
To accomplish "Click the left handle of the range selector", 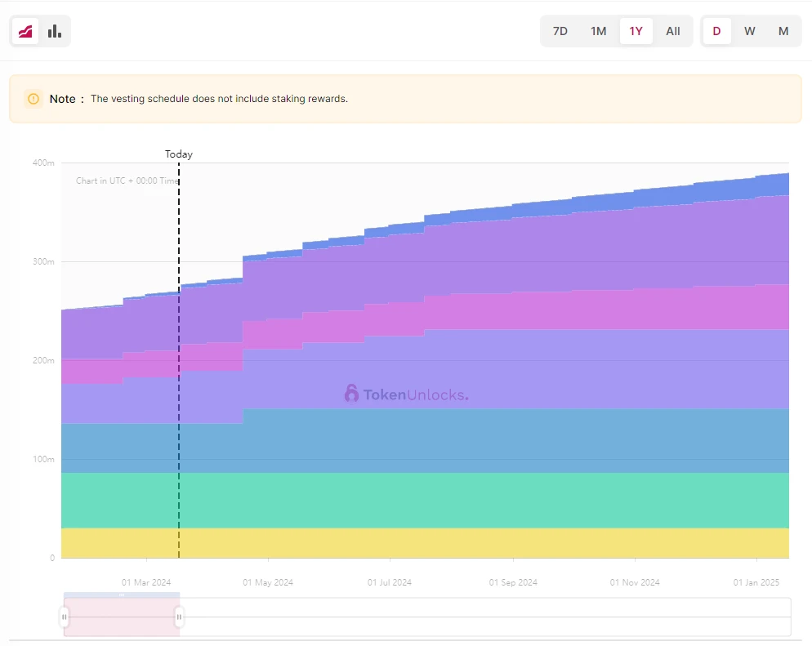I will (64, 617).
